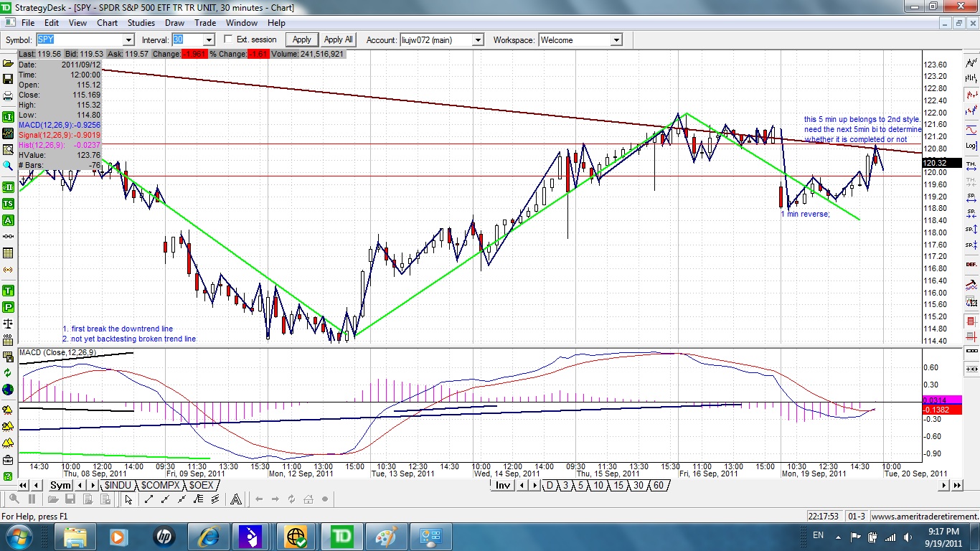Open Internet Explorer from the taskbar
The image size is (980, 551).
(209, 537)
